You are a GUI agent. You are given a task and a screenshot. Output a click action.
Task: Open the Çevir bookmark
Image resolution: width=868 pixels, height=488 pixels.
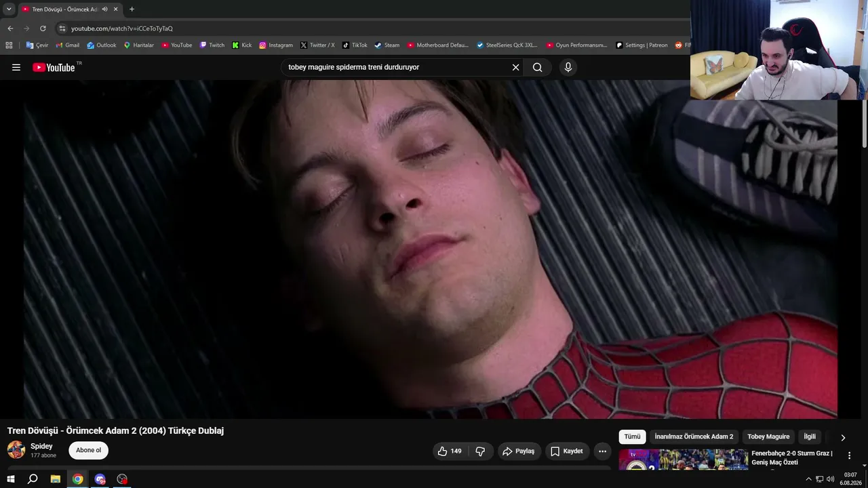click(37, 45)
